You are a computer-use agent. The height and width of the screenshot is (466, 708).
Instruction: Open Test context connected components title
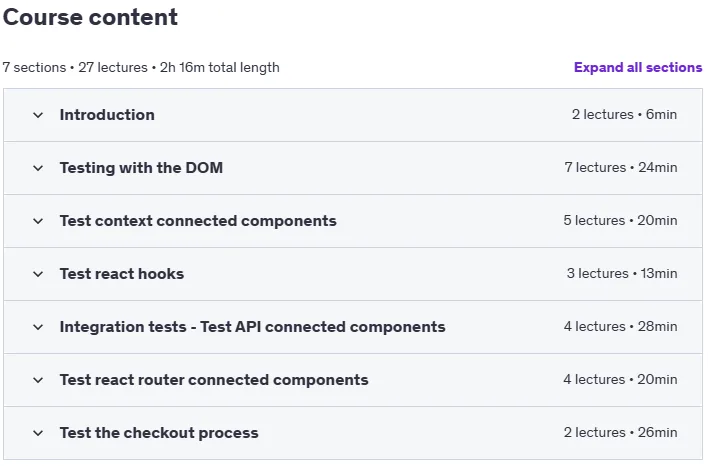tap(198, 221)
